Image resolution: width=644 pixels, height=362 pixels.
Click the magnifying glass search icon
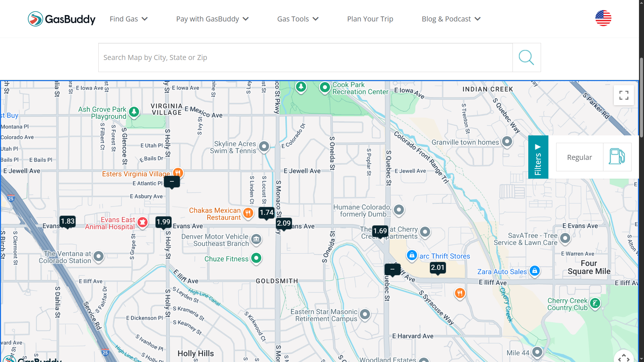pyautogui.click(x=526, y=57)
